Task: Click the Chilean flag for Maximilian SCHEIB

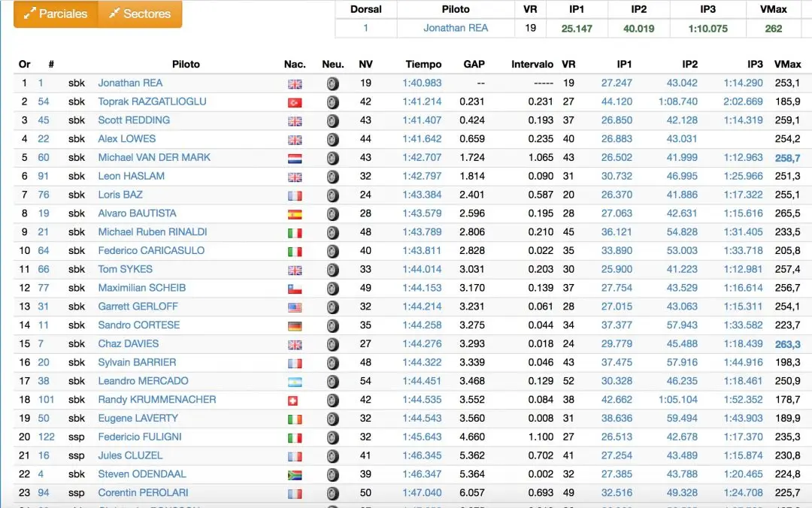Action: [x=295, y=289]
